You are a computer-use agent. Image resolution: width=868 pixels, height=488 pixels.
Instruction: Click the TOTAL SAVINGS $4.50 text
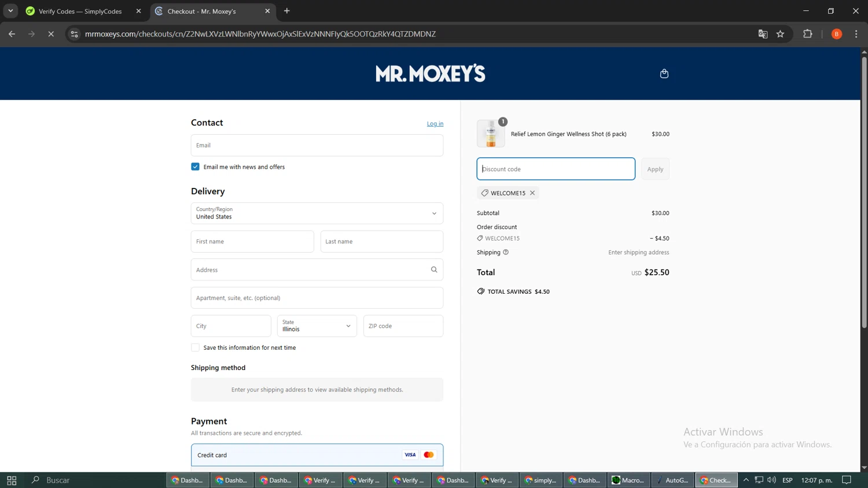[518, 291]
